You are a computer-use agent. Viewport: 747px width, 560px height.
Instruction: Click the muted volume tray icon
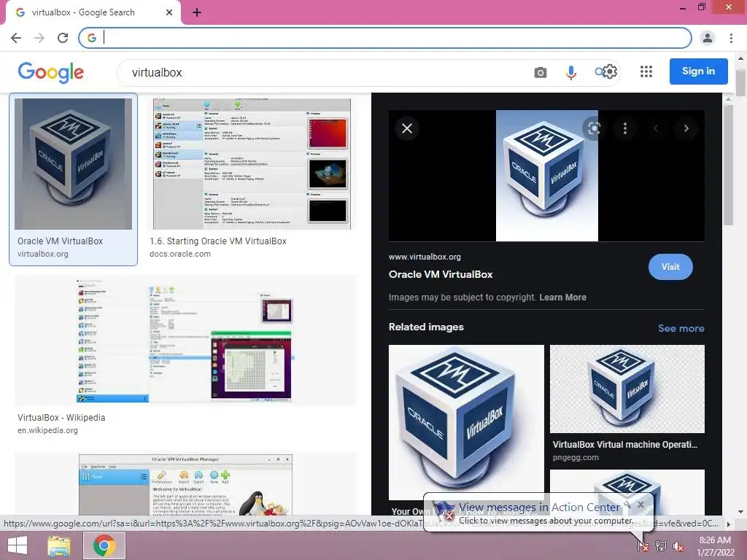point(678,546)
